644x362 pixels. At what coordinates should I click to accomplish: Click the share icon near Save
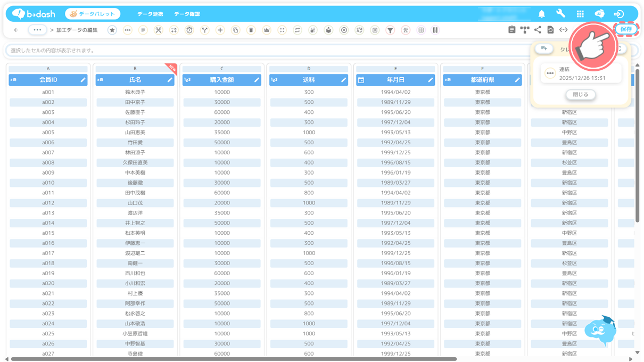point(538,30)
